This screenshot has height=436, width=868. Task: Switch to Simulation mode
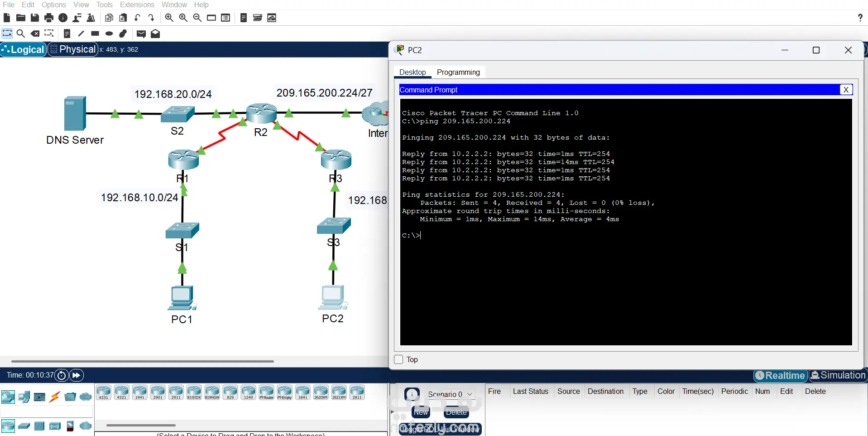coord(838,375)
